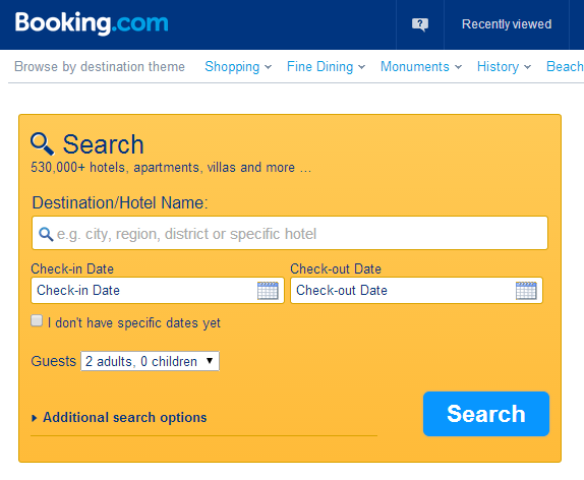Open the Guests dropdown showing 2 adults, 0 children
The image size is (584, 480).
[x=150, y=361]
